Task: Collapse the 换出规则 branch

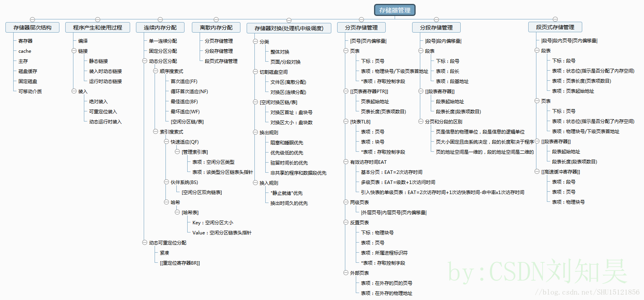Action: [x=255, y=132]
